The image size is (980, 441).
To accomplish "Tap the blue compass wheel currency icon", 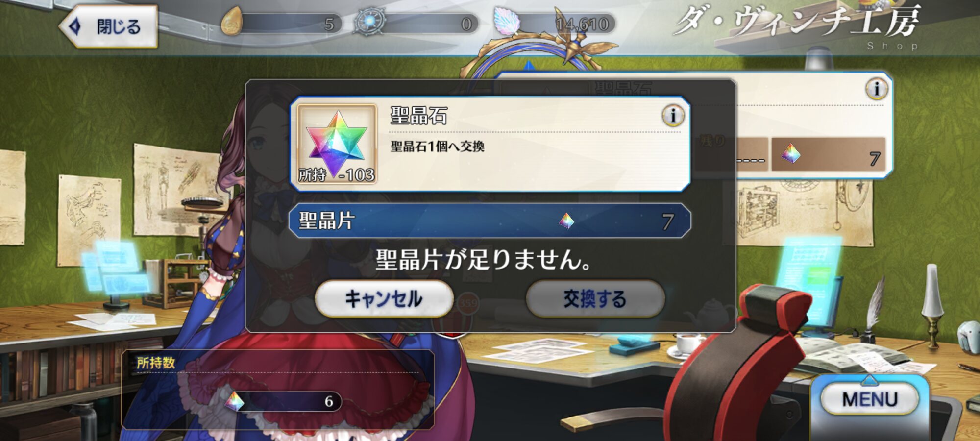I will (x=369, y=22).
